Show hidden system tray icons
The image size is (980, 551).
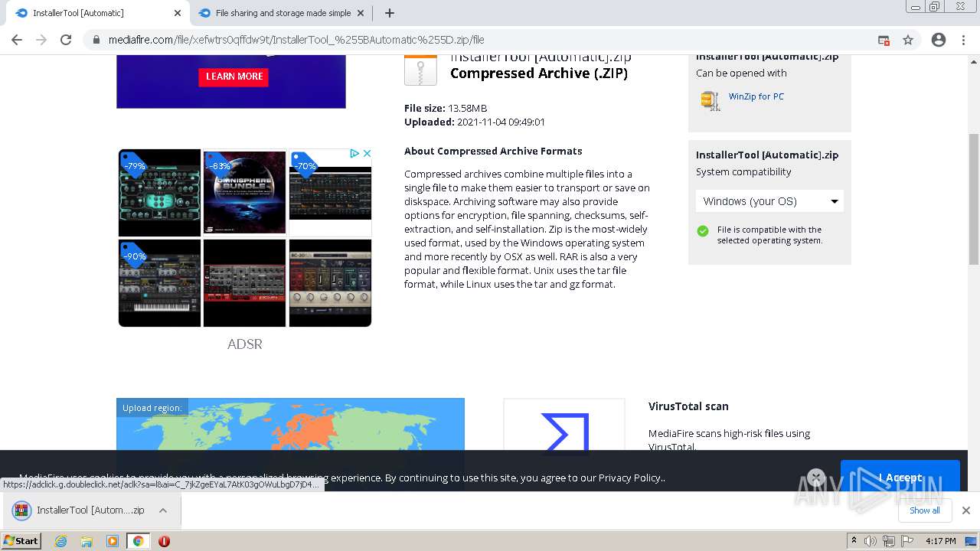click(854, 541)
